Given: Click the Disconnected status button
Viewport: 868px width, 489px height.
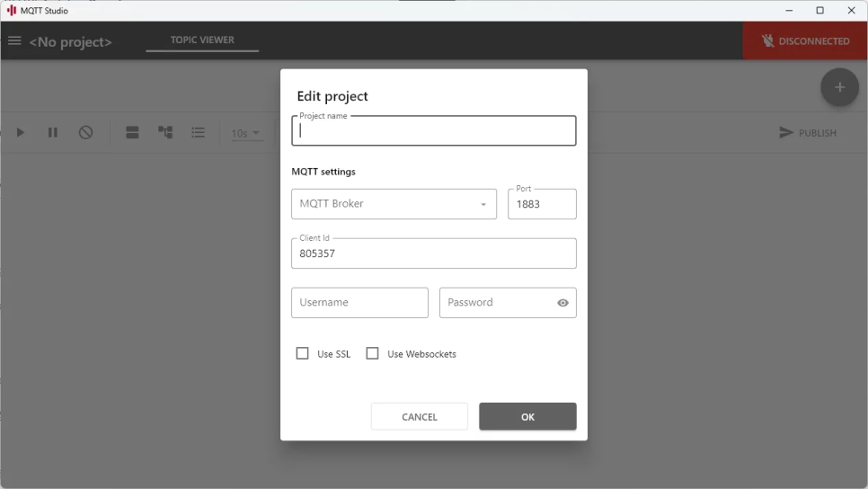Looking at the screenshot, I should 805,41.
